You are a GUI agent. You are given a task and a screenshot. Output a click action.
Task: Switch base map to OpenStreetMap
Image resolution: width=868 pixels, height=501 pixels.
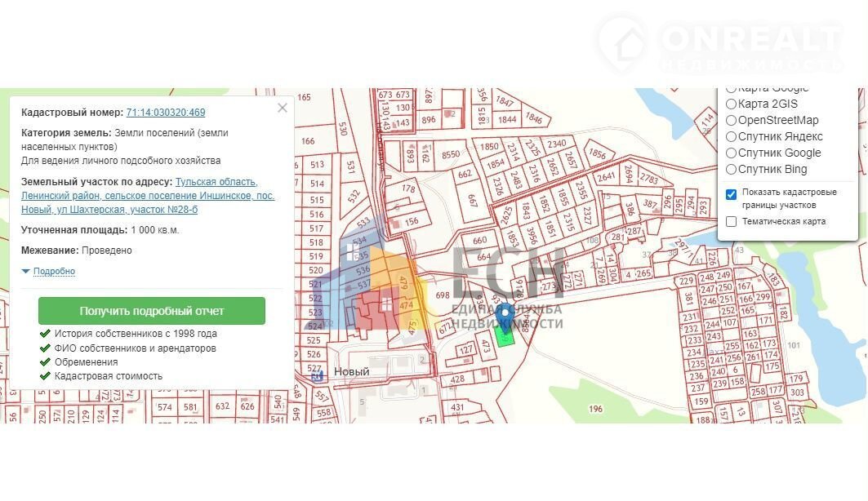pyautogui.click(x=732, y=121)
